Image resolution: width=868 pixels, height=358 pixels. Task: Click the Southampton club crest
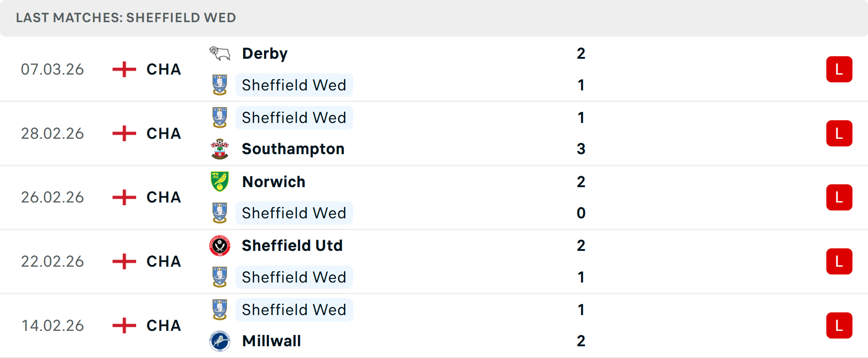pyautogui.click(x=220, y=149)
